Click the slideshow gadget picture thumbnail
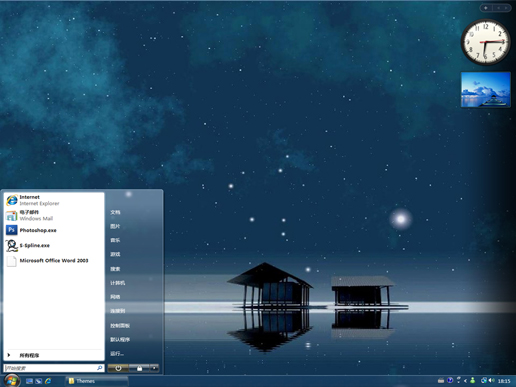Image resolution: width=516 pixels, height=387 pixels. pos(486,90)
